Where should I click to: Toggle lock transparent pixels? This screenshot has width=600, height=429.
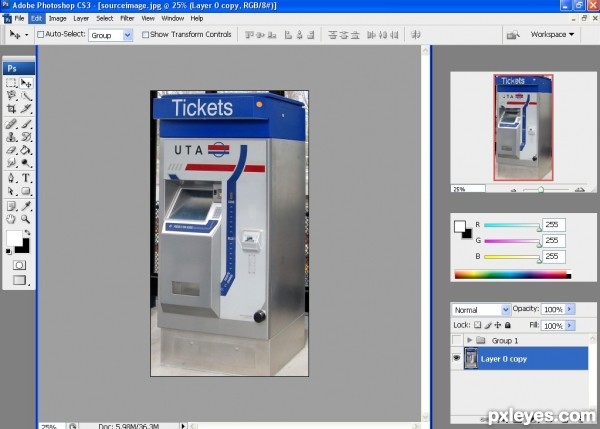click(x=478, y=325)
